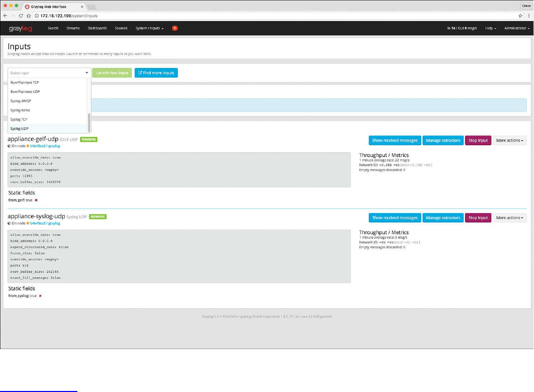Choose Raw/Plaintext TCP from list
The image size is (534, 392).
point(48,82)
